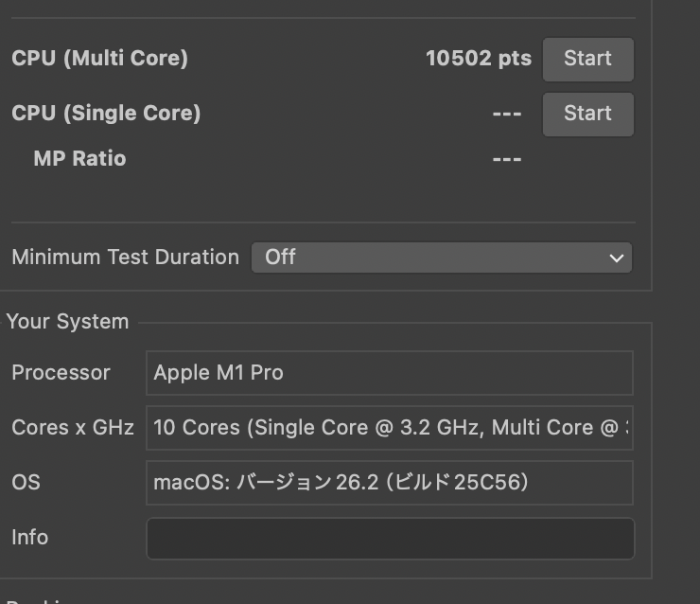Click the Processor label text
Screen dimensions: 700x604
(x=61, y=373)
